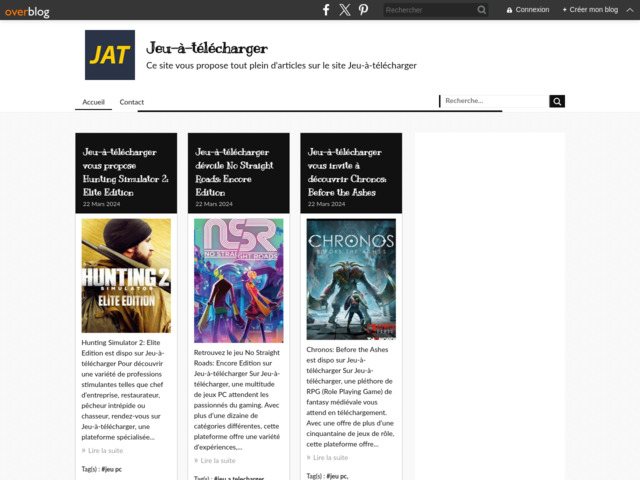This screenshot has width=640, height=480.
Task: Click the 22 Mars 2024 date on No Straight Roads card
Action: pos(214,204)
